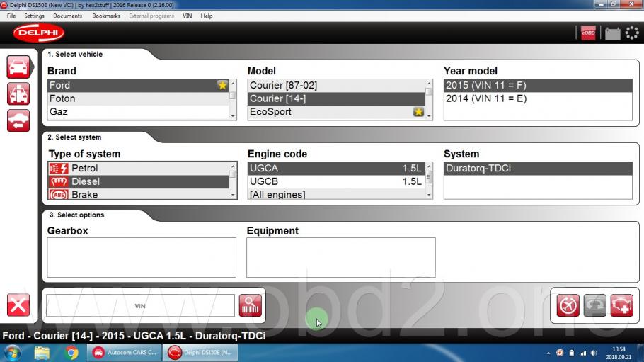
Task: Click the Delphi logo
Action: click(38, 33)
